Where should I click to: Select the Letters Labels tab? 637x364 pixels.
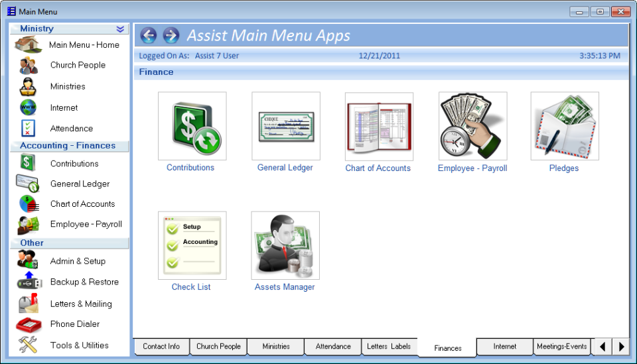pyautogui.click(x=389, y=346)
